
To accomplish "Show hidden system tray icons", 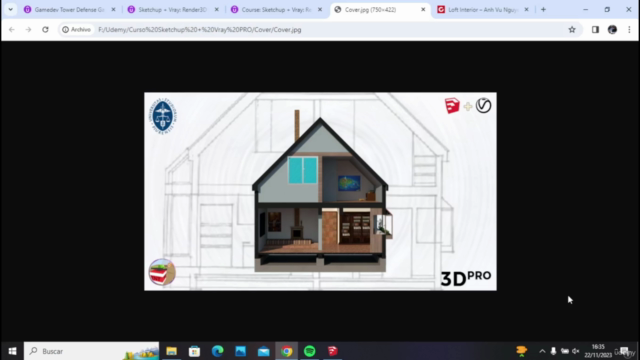I will tap(542, 351).
